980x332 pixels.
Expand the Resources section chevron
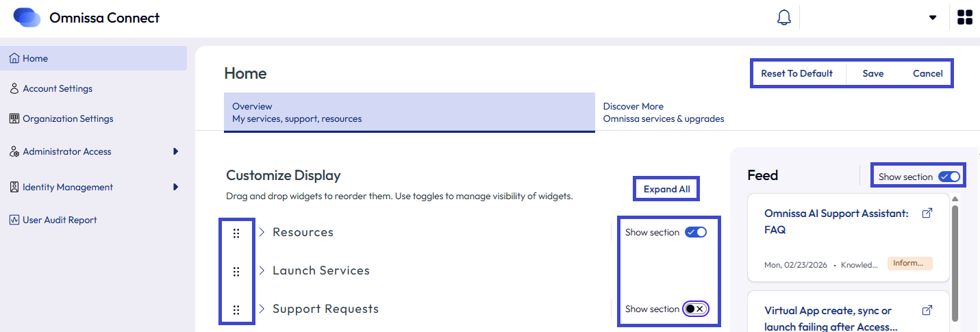(x=262, y=232)
